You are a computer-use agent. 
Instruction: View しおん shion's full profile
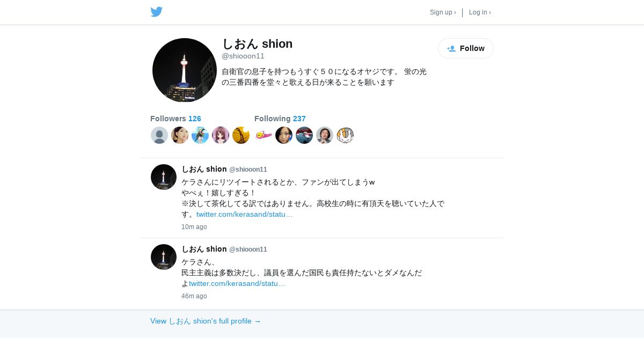(x=206, y=321)
